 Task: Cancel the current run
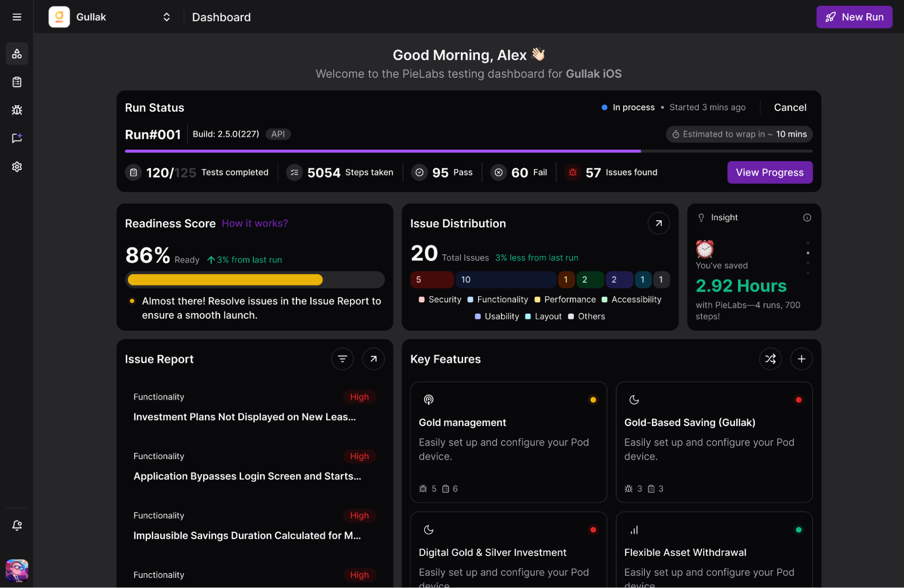[790, 107]
